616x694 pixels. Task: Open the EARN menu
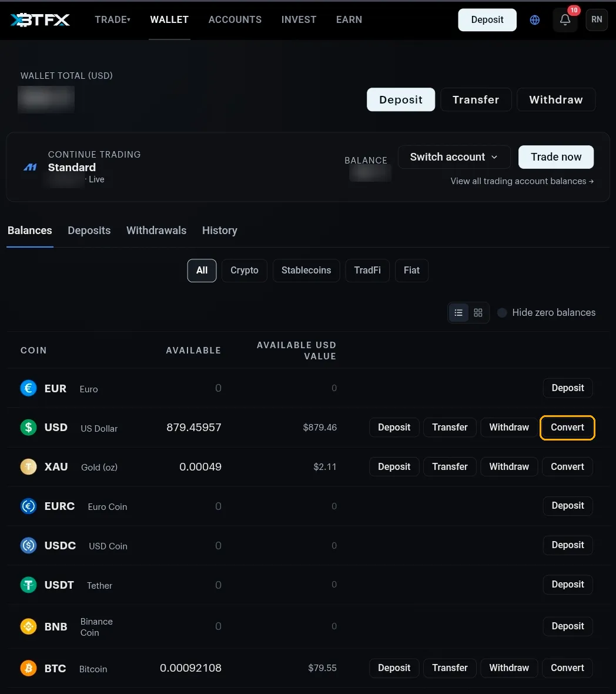click(349, 19)
